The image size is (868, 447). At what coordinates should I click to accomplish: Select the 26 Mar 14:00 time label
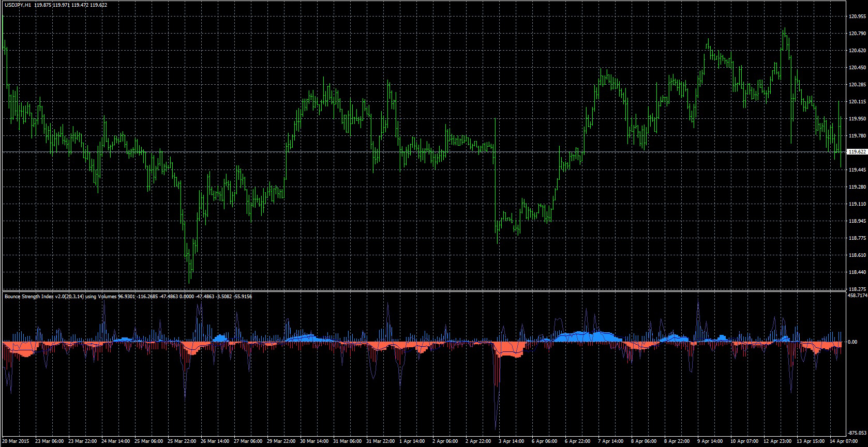215,441
